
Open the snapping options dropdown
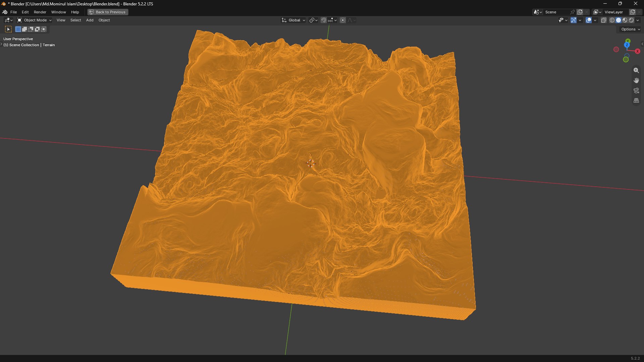pos(332,20)
